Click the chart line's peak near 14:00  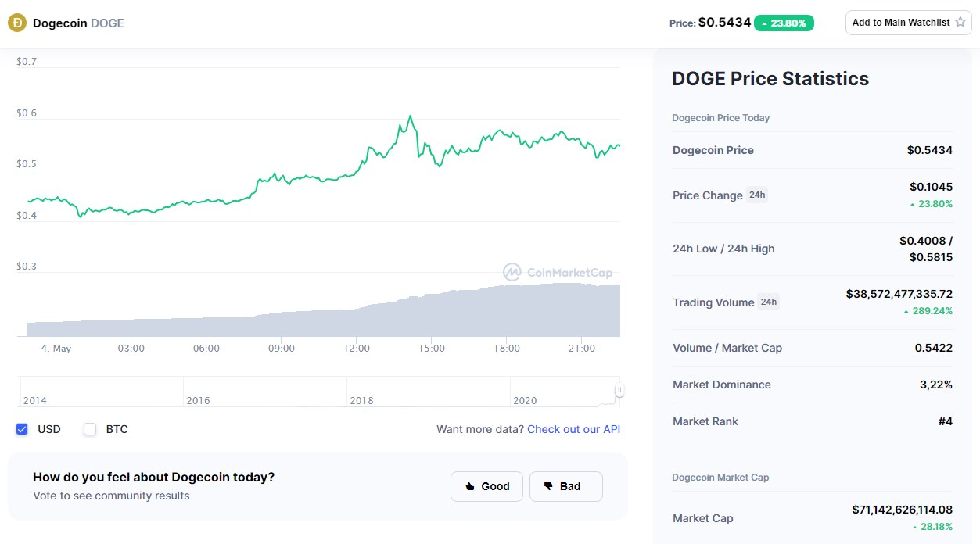[x=410, y=117]
